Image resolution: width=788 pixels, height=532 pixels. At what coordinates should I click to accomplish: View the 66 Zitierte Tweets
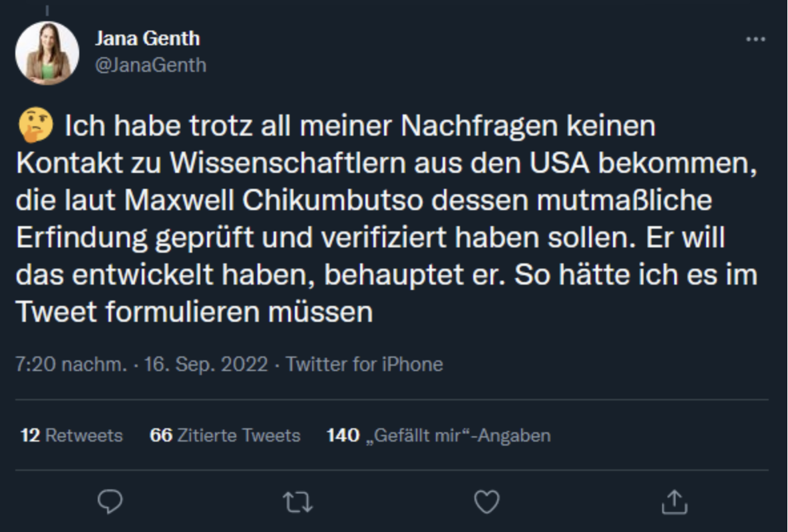tap(225, 436)
